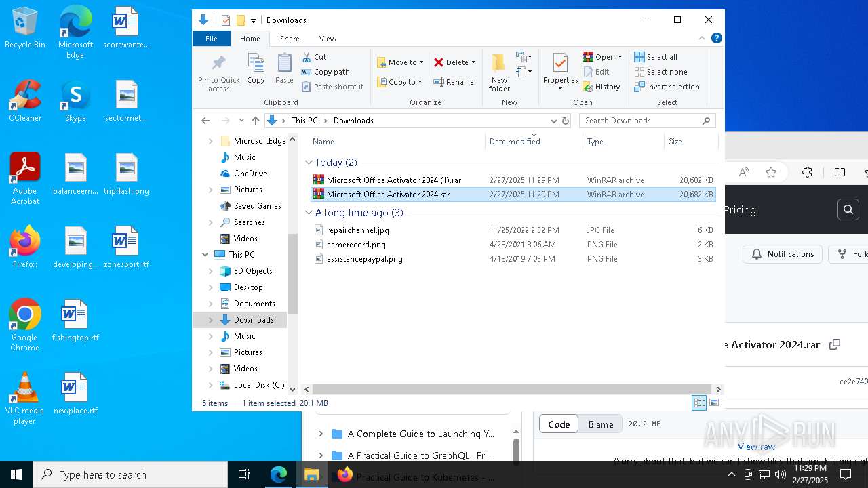Image resolution: width=868 pixels, height=488 pixels.
Task: Select Code view in browser
Action: (x=559, y=424)
